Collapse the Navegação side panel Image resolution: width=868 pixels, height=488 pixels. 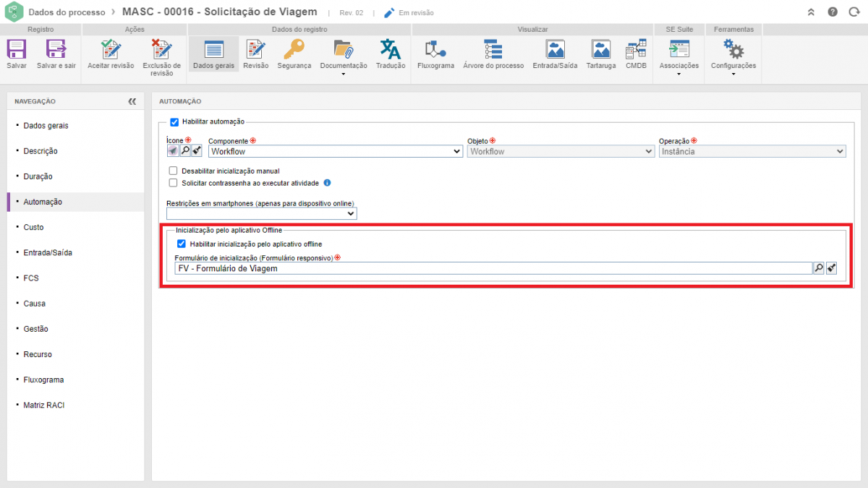pos(132,102)
